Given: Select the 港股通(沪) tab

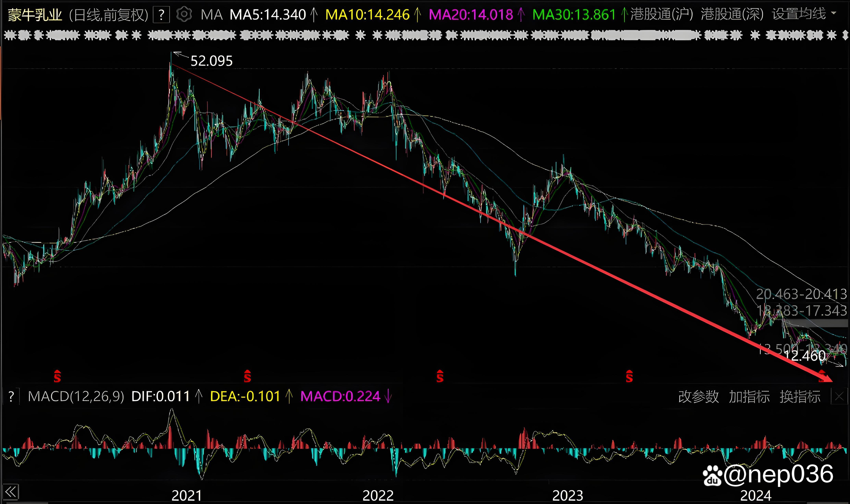Looking at the screenshot, I should tap(662, 14).
